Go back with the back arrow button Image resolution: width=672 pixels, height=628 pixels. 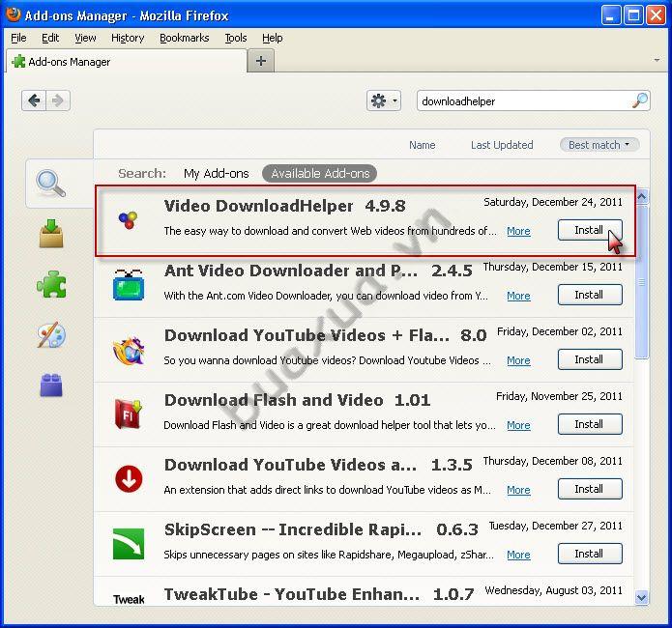tap(34, 100)
